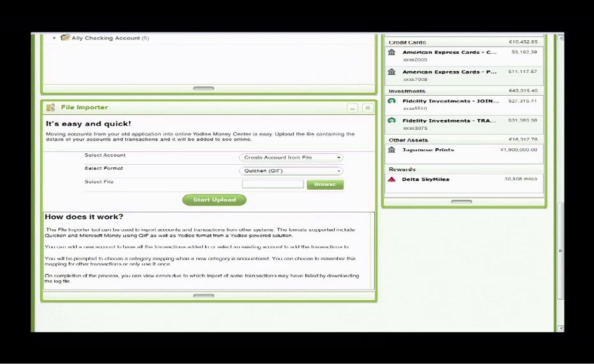The width and height of the screenshot is (594, 364).
Task: Click the resize handle under File Importer panel
Action: click(x=204, y=296)
